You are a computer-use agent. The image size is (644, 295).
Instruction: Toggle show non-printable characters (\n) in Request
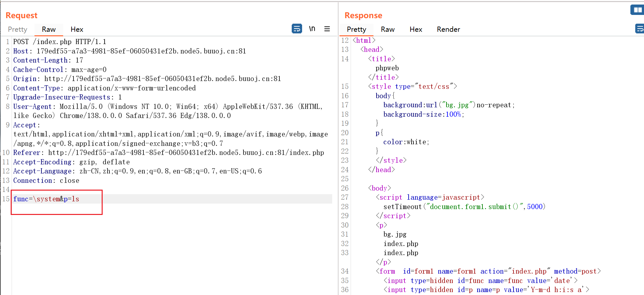[x=312, y=29]
